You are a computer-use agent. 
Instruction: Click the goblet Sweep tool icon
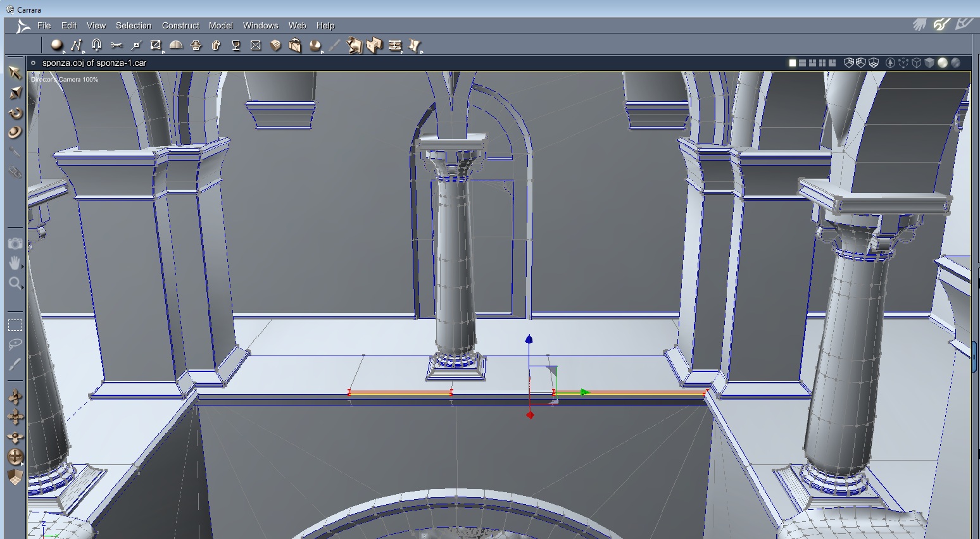236,45
